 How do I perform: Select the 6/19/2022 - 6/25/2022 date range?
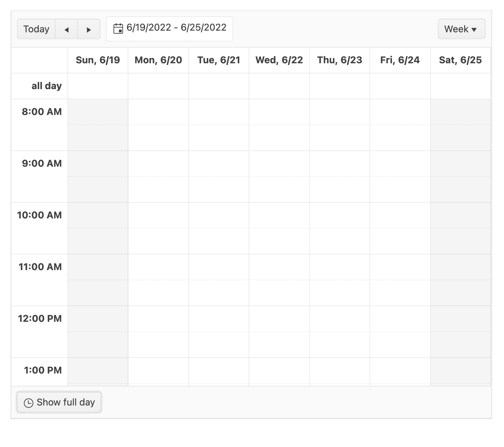[x=176, y=28]
